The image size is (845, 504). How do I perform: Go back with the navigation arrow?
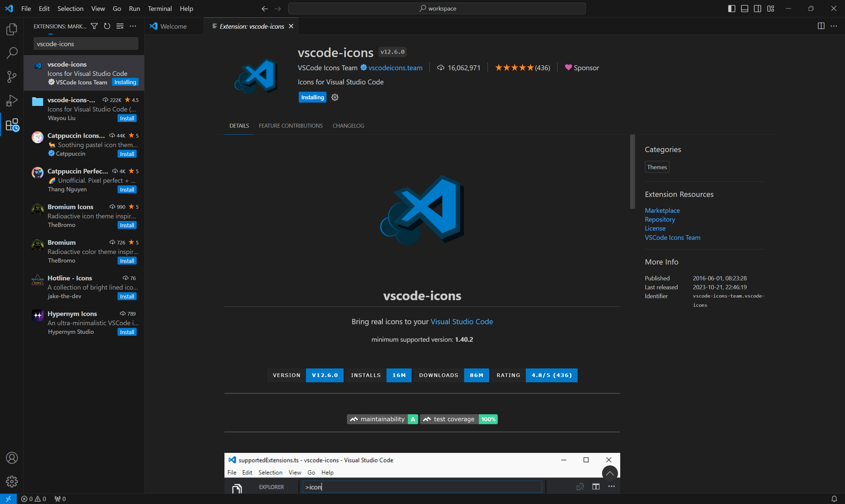(x=265, y=9)
